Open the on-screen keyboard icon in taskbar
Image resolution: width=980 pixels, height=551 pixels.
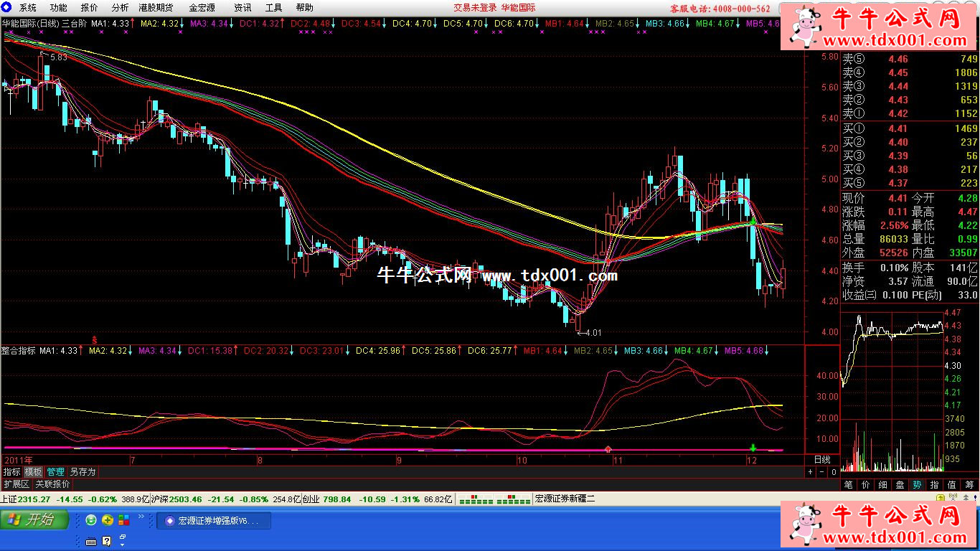(x=91, y=540)
